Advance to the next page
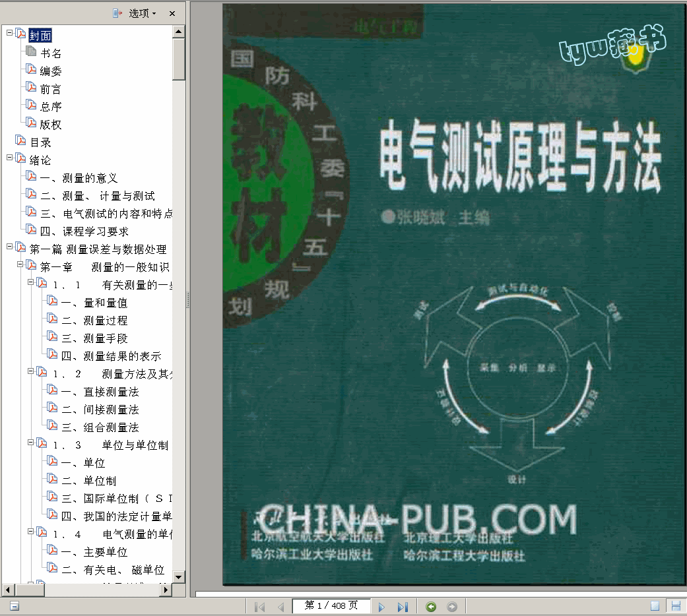This screenshot has height=616, width=687. point(381,607)
